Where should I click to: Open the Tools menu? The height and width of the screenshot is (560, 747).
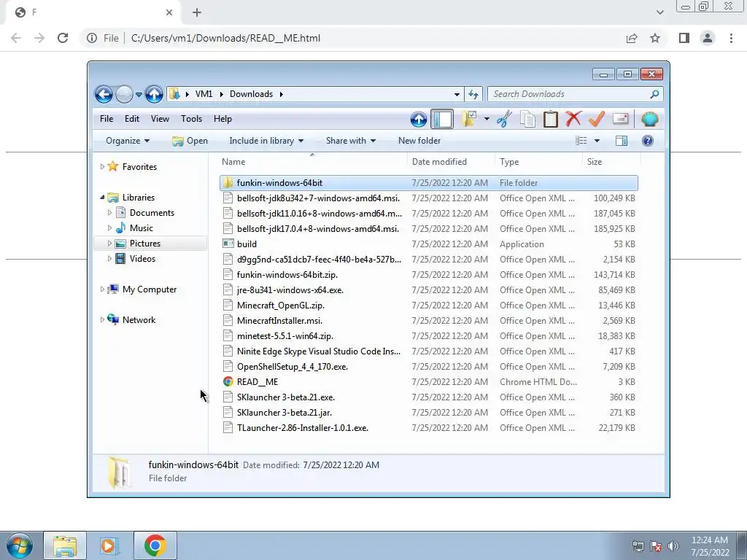[x=192, y=119]
